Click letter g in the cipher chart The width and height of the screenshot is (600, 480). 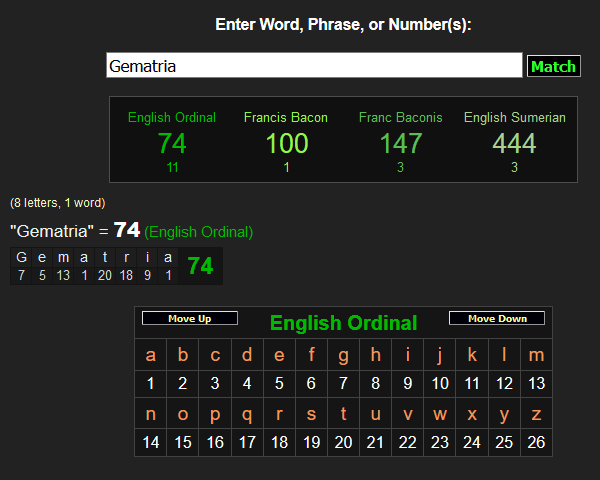click(x=343, y=355)
